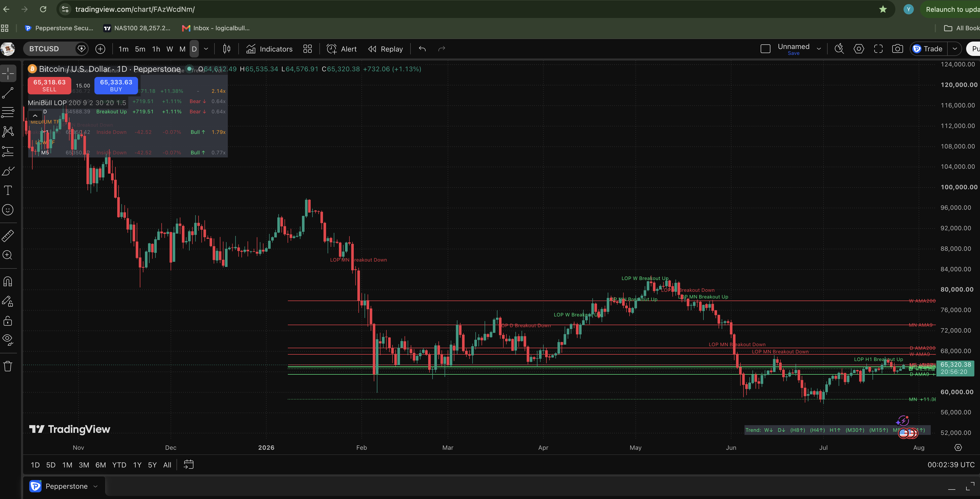Open chart settings hexagon icon
The image size is (980, 499).
coord(859,49)
